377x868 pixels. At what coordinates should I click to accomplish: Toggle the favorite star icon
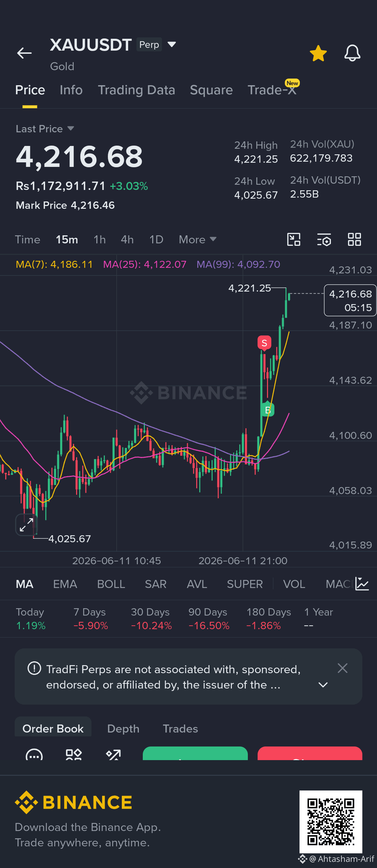[x=318, y=53]
